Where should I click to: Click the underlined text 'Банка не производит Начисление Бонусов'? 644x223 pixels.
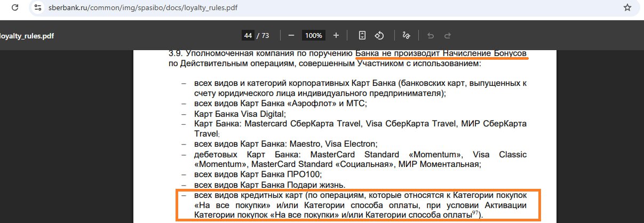[x=441, y=53]
